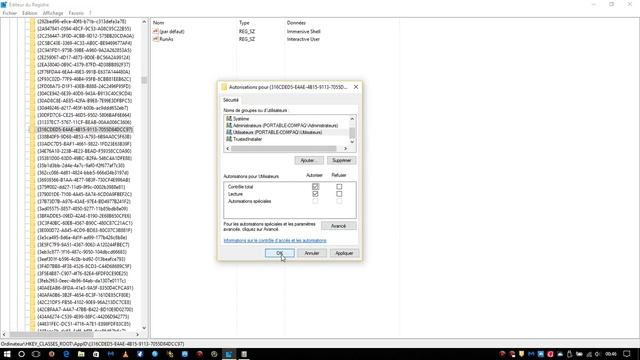Click the (par défaut) string value icon
Screen dimensions: 640x360
[156, 31]
